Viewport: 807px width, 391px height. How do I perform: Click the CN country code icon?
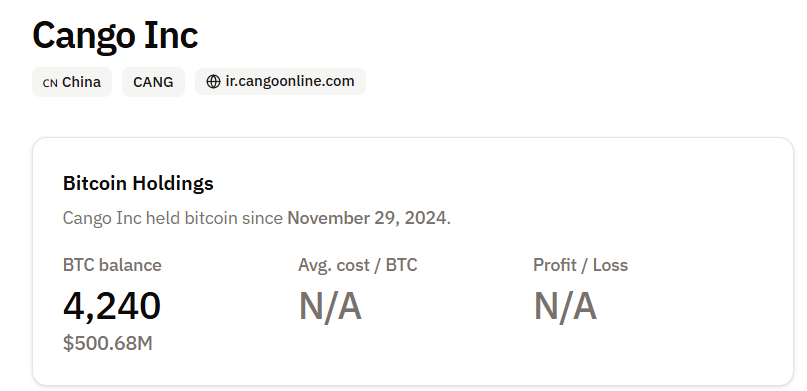[50, 83]
